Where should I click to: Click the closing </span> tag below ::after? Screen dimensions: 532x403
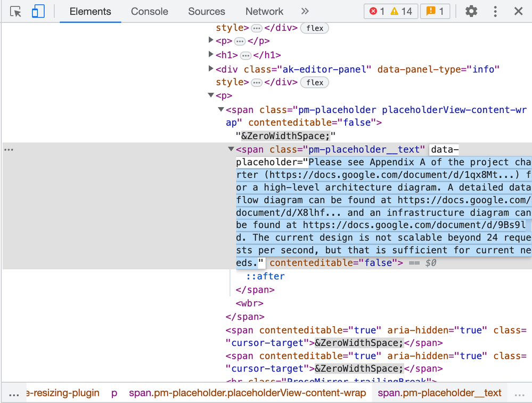click(x=255, y=289)
